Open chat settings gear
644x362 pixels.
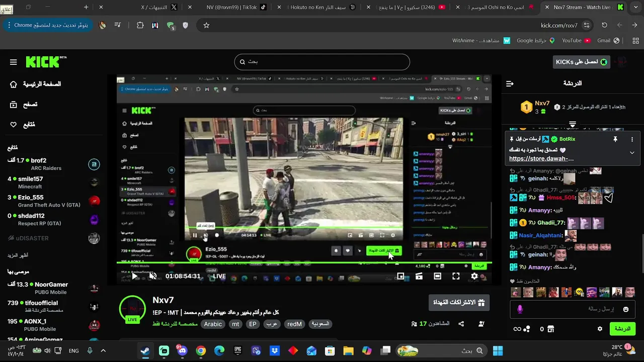click(600, 329)
